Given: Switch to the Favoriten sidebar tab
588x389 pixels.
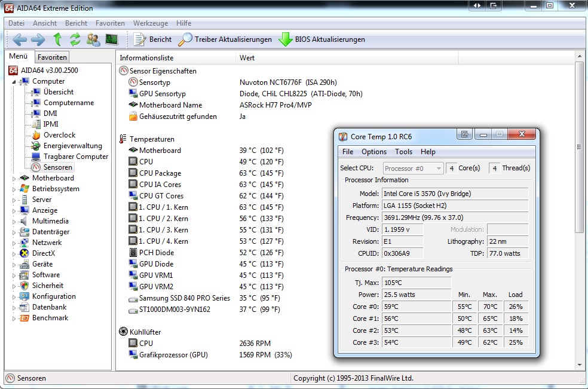Looking at the screenshot, I should pos(52,57).
